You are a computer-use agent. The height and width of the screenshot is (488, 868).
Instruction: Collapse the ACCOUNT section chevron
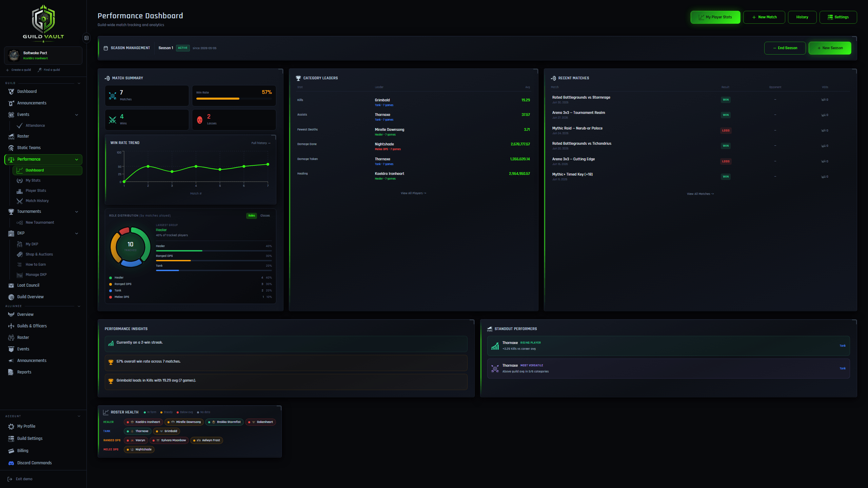pyautogui.click(x=79, y=416)
